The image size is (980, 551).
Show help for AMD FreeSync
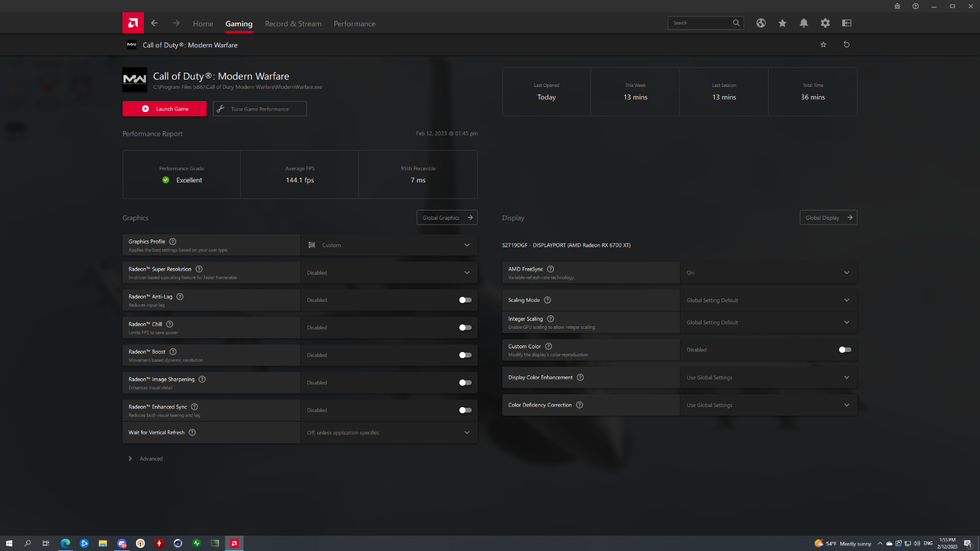[x=551, y=269]
